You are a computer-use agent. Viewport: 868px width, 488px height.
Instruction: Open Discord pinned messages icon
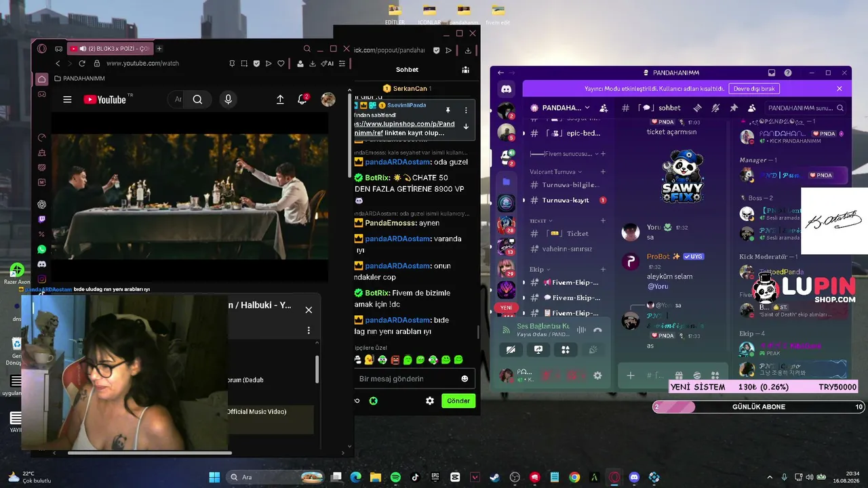click(733, 108)
